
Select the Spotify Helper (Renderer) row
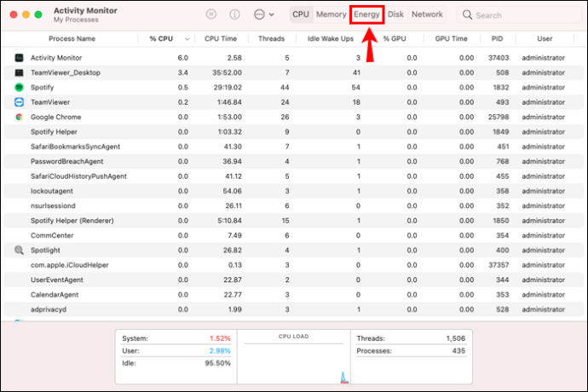[294, 221]
